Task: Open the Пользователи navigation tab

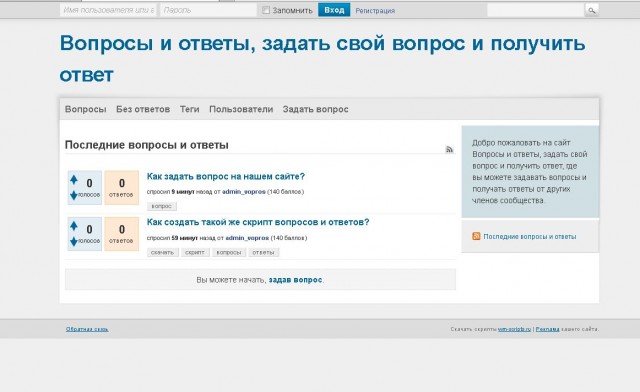Action: pyautogui.click(x=241, y=109)
